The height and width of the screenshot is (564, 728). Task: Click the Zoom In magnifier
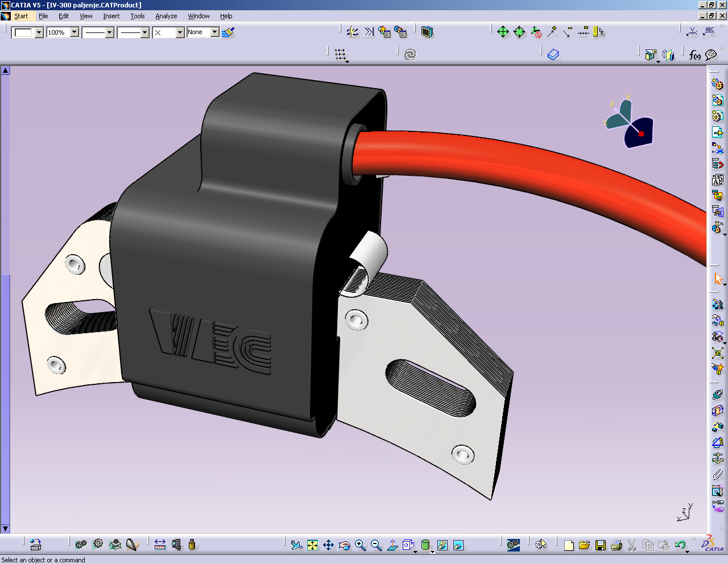coord(360,545)
